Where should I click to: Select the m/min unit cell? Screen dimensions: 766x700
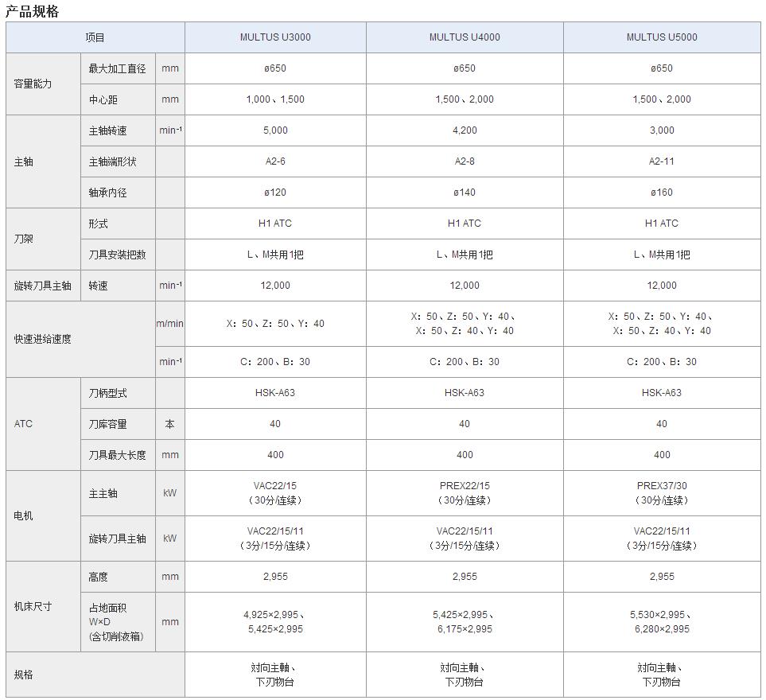170,324
